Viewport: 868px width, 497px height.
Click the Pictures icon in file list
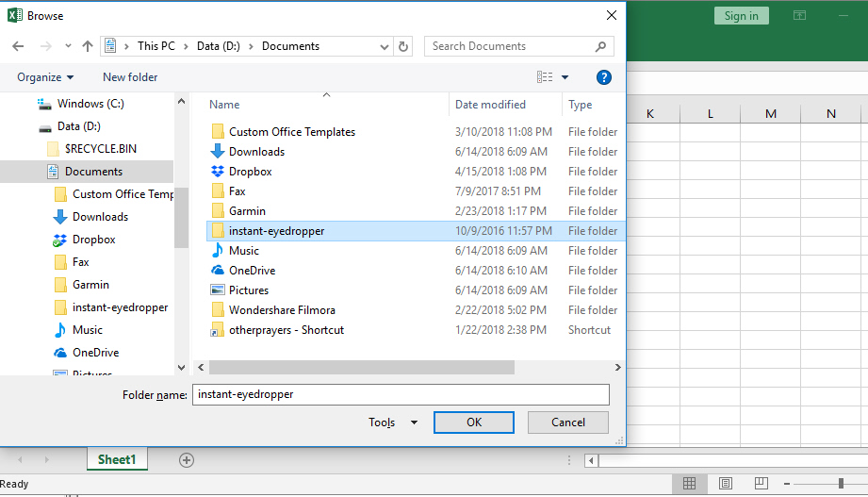point(218,290)
